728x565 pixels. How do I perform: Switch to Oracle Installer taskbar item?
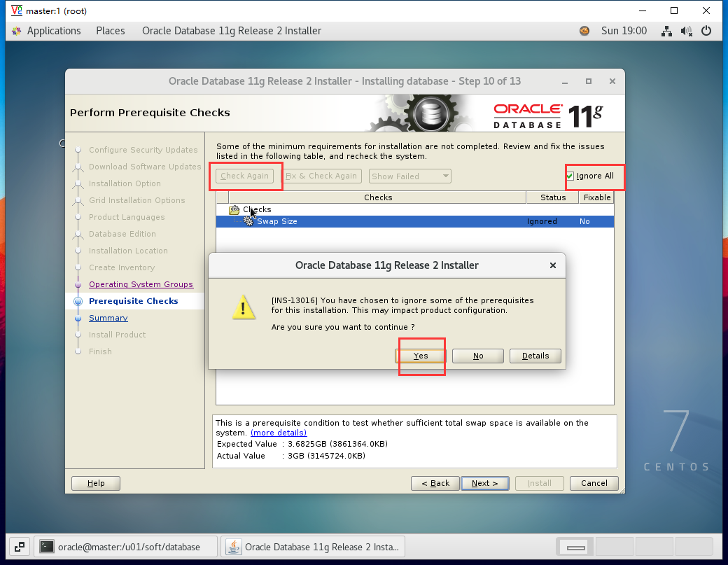[313, 547]
